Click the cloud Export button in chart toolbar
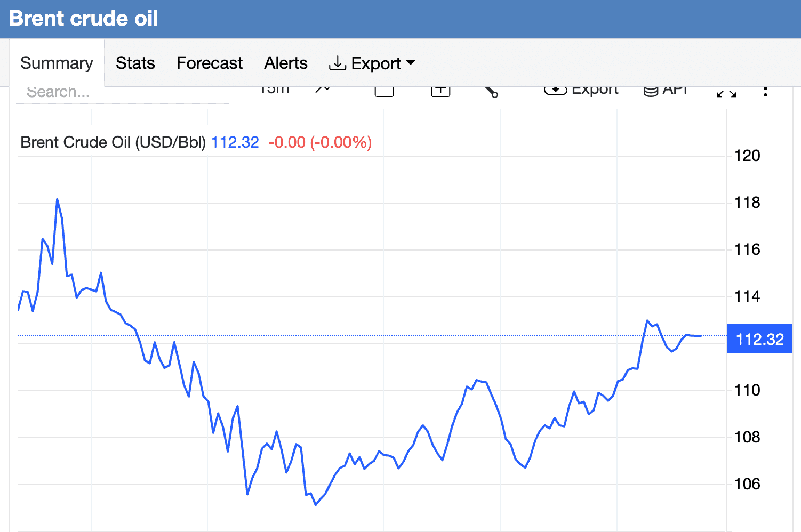Image resolution: width=801 pixels, height=532 pixels. pyautogui.click(x=581, y=90)
